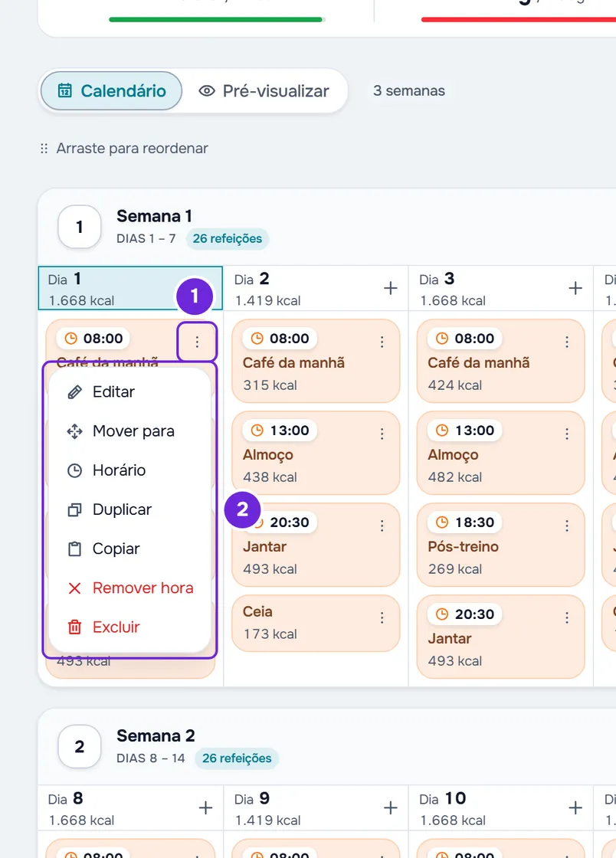Screen dimensions: 616x858
Task: Open the Ceia meal card
Action: 316,624
